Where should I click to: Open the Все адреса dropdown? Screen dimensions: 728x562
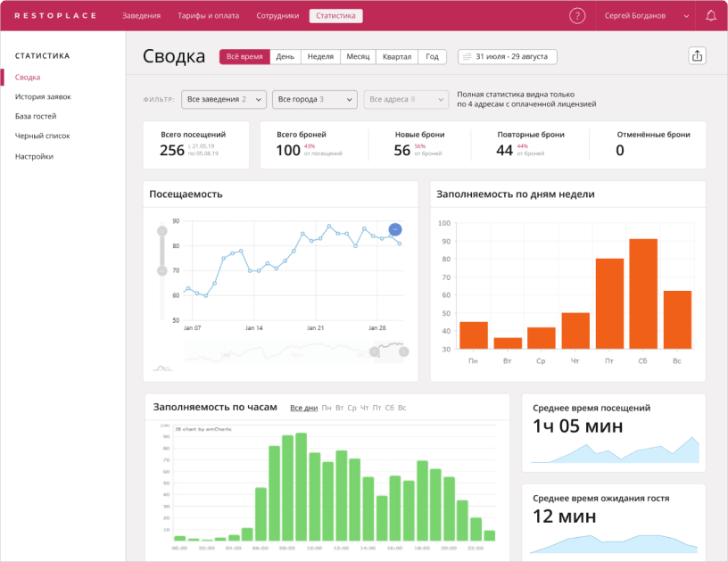point(405,99)
